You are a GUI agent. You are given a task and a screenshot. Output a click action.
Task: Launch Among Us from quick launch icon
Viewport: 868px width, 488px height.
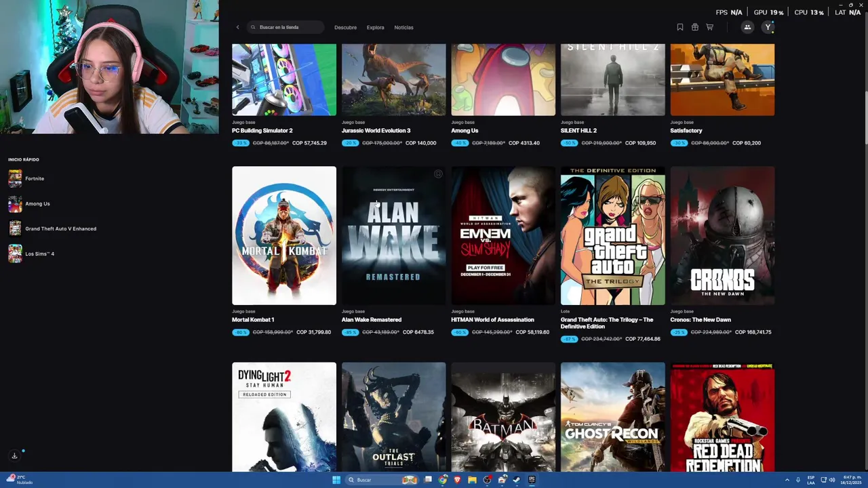pyautogui.click(x=15, y=203)
